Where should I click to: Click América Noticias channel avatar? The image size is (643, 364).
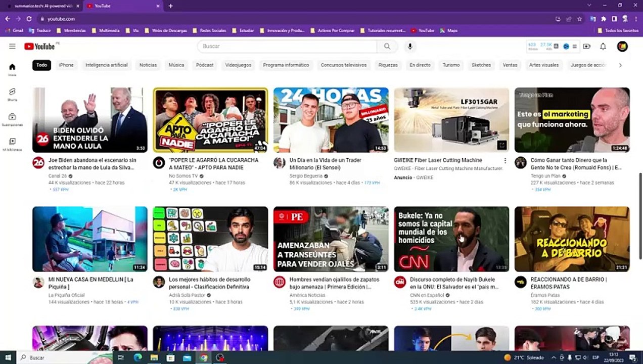point(279,282)
